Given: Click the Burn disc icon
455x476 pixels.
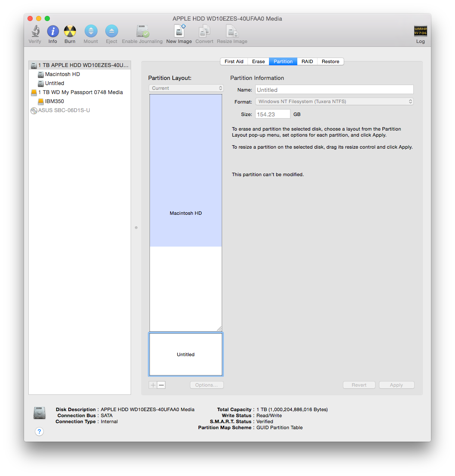Looking at the screenshot, I should (x=70, y=31).
